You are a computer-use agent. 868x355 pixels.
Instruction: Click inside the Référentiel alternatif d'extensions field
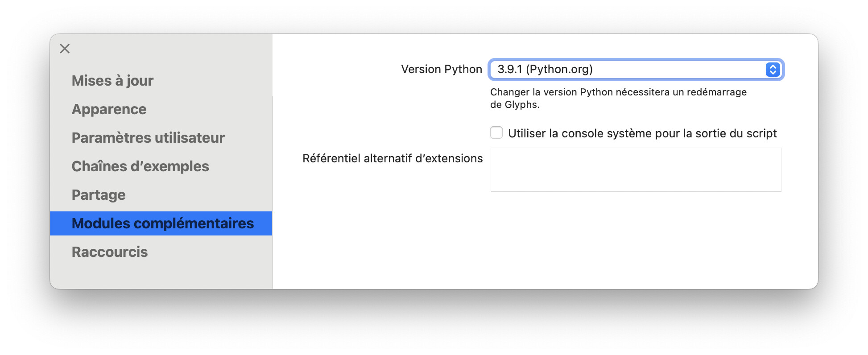(635, 169)
